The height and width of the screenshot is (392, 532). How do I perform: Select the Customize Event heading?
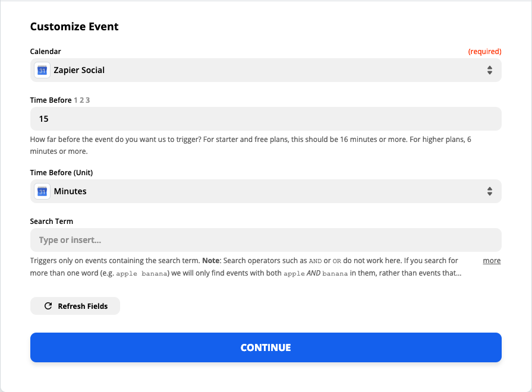[74, 27]
